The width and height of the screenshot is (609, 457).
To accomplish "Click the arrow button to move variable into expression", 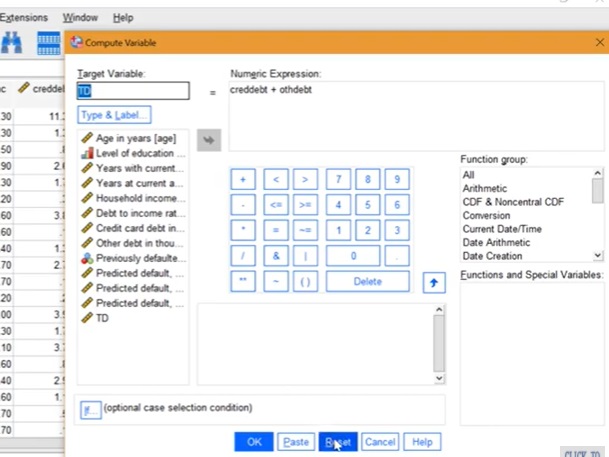I will pyautogui.click(x=209, y=140).
